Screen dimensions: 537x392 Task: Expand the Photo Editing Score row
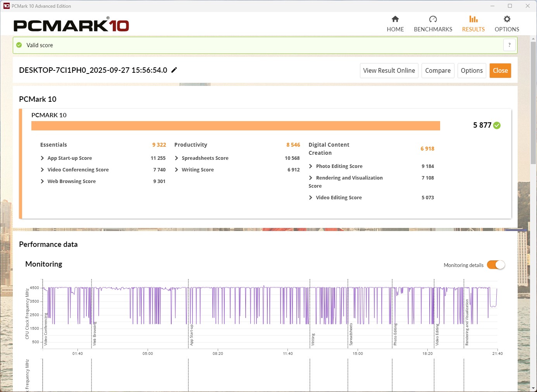coord(311,166)
